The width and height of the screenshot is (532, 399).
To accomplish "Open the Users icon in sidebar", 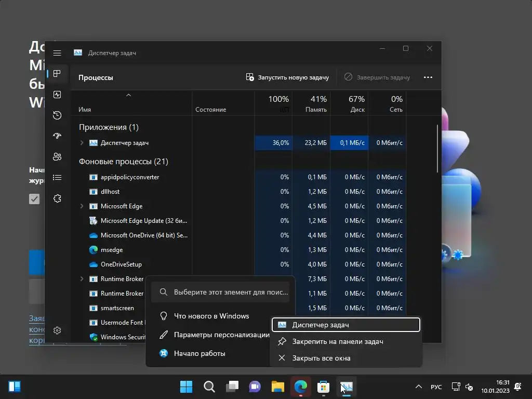I will point(57,157).
